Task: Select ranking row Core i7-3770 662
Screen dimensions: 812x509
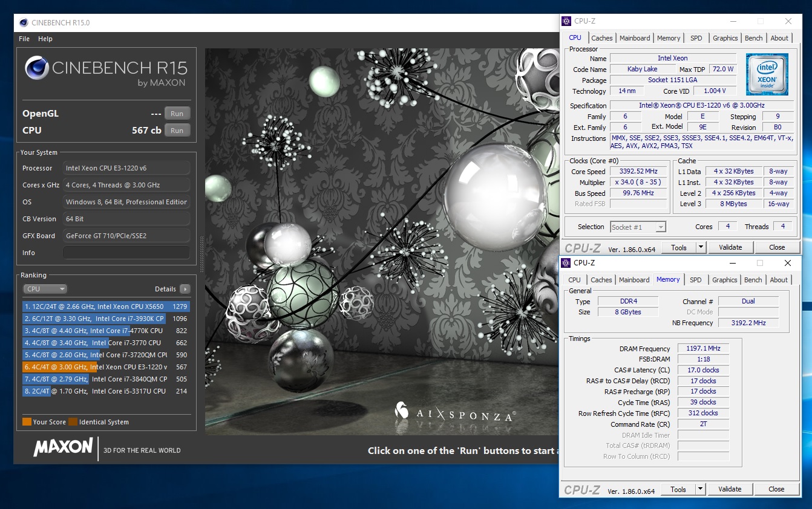Action: (106, 343)
